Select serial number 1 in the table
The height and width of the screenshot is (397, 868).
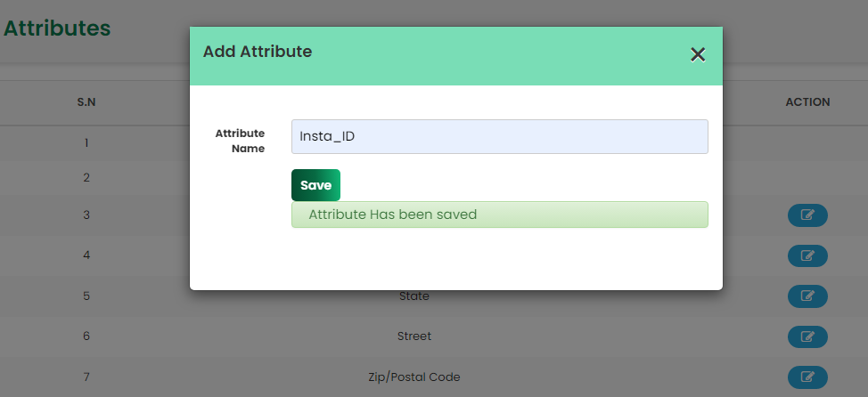86,143
